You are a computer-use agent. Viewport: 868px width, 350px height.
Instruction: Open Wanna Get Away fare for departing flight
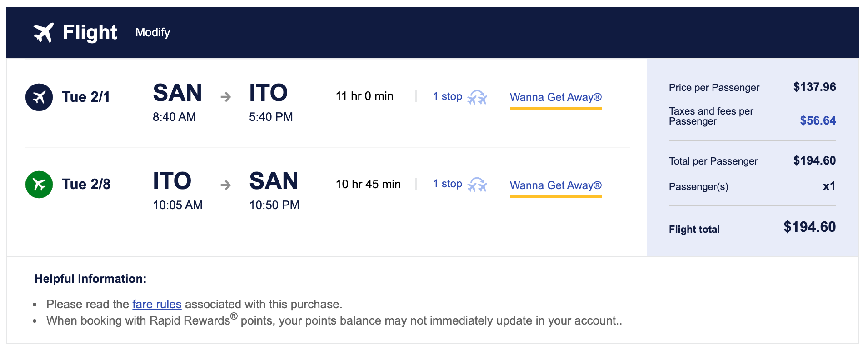click(555, 97)
